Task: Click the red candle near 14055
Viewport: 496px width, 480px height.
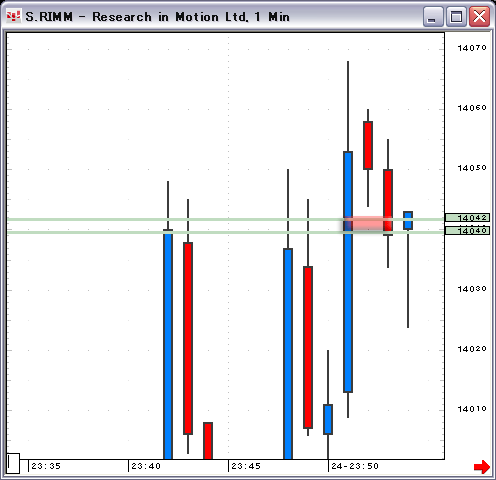Action: [368, 145]
